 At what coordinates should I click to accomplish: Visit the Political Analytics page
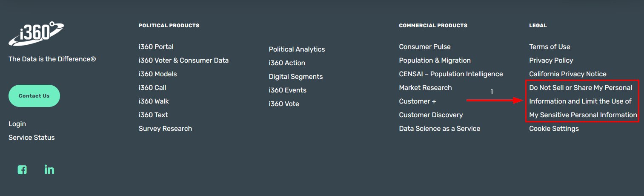[x=297, y=49]
